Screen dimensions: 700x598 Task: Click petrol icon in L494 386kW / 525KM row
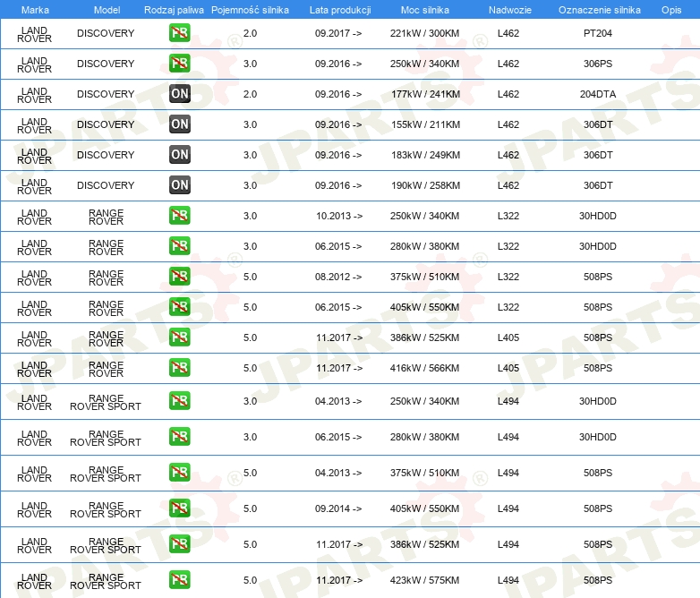(x=179, y=543)
